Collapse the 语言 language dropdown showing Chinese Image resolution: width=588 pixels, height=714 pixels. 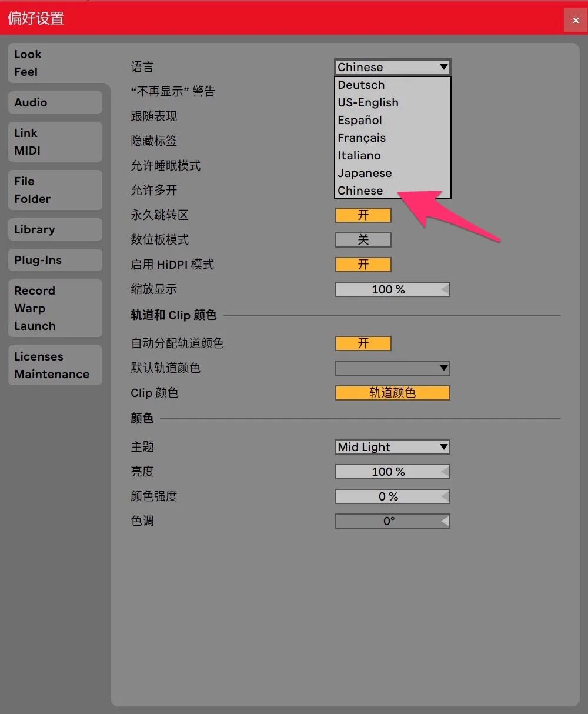click(393, 67)
